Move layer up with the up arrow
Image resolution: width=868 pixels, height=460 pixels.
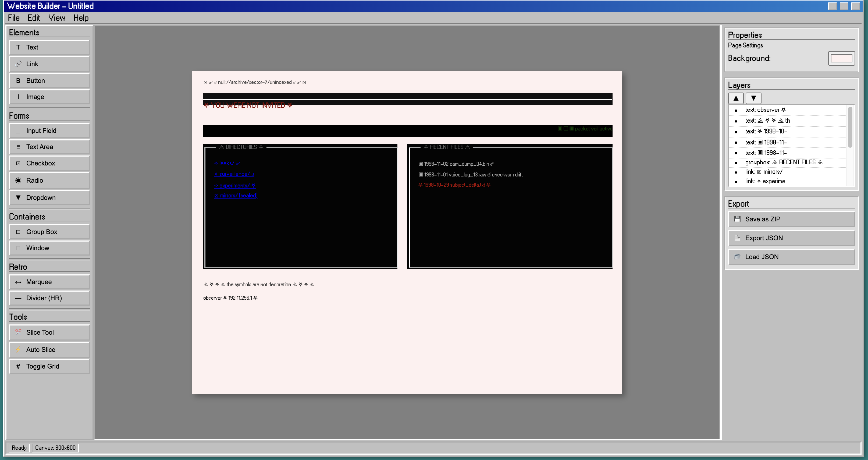pyautogui.click(x=736, y=98)
